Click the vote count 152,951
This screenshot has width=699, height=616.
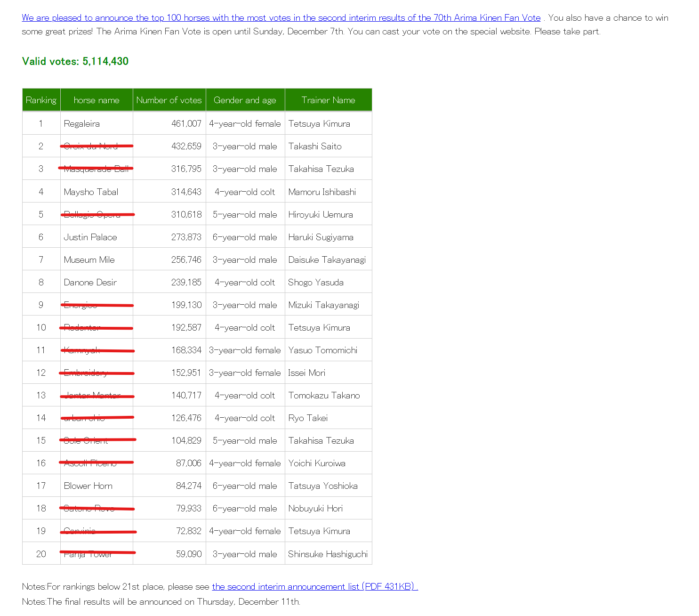click(186, 373)
